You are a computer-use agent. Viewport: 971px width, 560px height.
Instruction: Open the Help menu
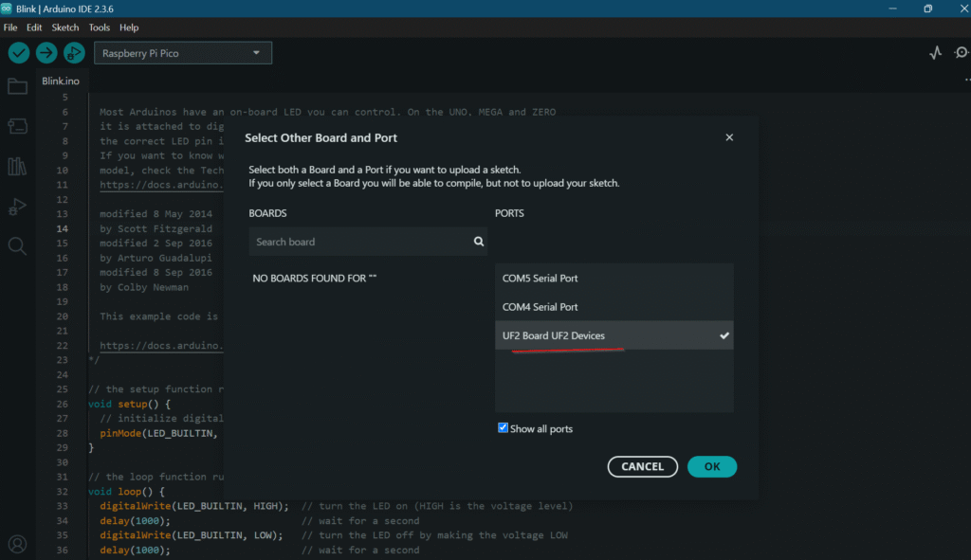coord(129,27)
